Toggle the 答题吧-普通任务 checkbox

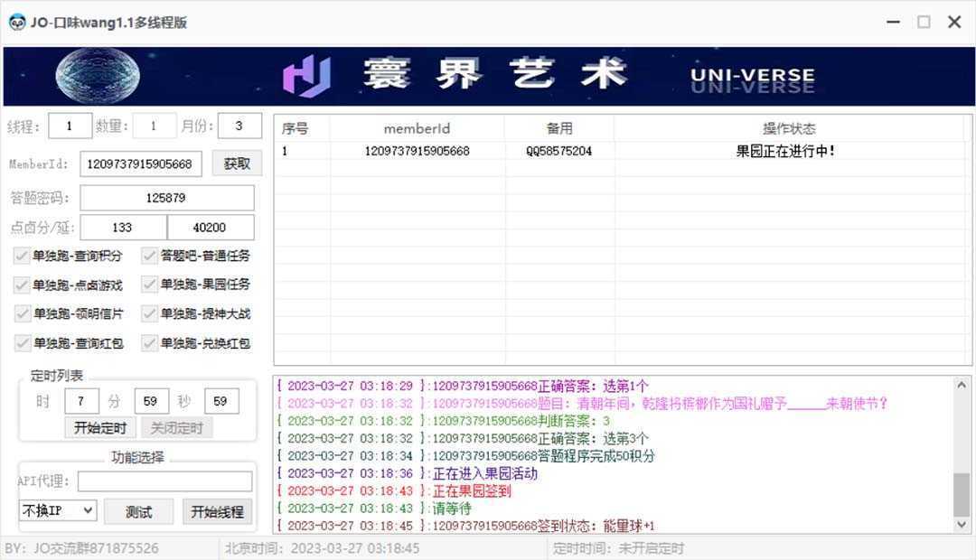[x=150, y=256]
